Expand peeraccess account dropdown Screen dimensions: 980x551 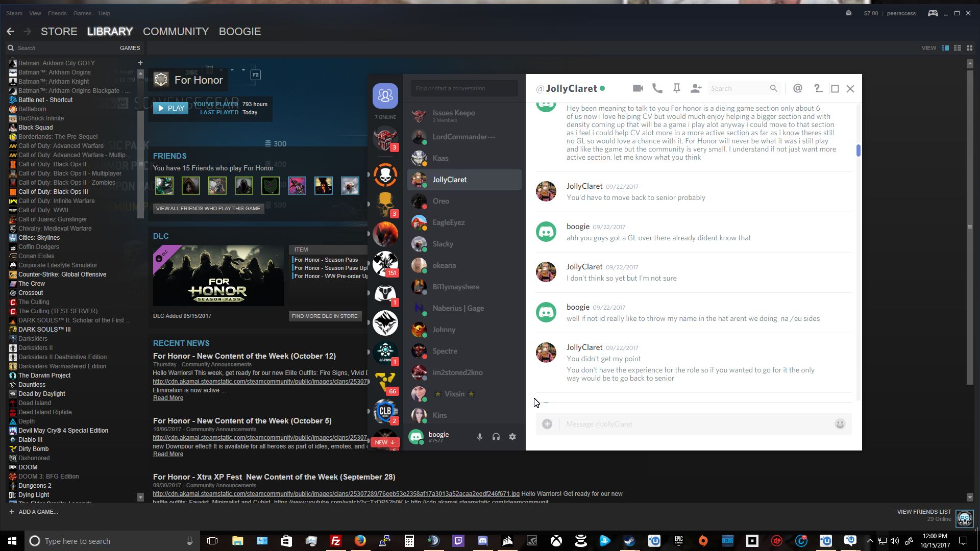[x=901, y=13]
